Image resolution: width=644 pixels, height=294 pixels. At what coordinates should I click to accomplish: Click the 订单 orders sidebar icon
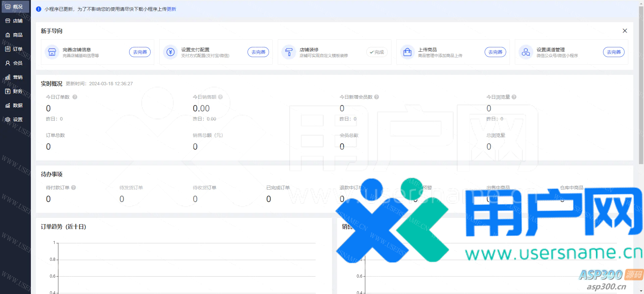pos(8,49)
